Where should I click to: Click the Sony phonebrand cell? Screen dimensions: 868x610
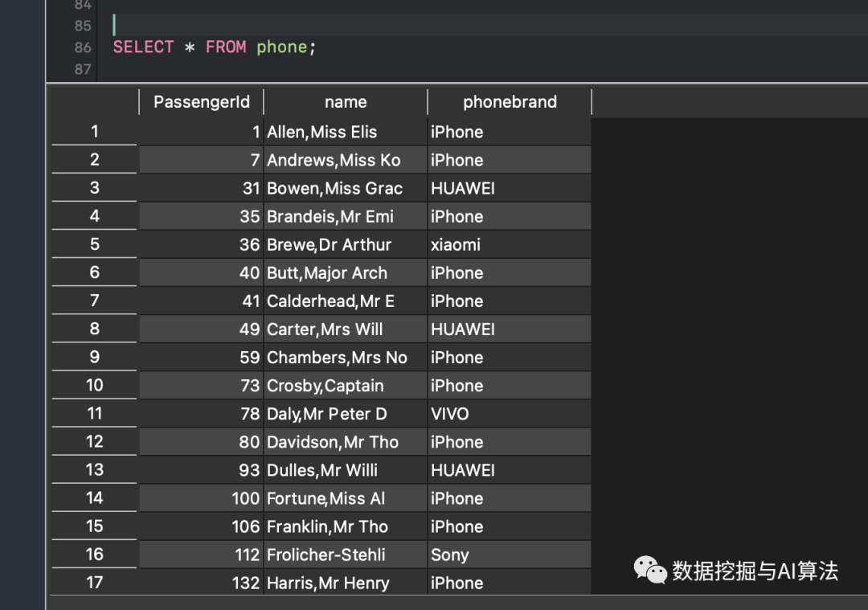click(x=510, y=555)
